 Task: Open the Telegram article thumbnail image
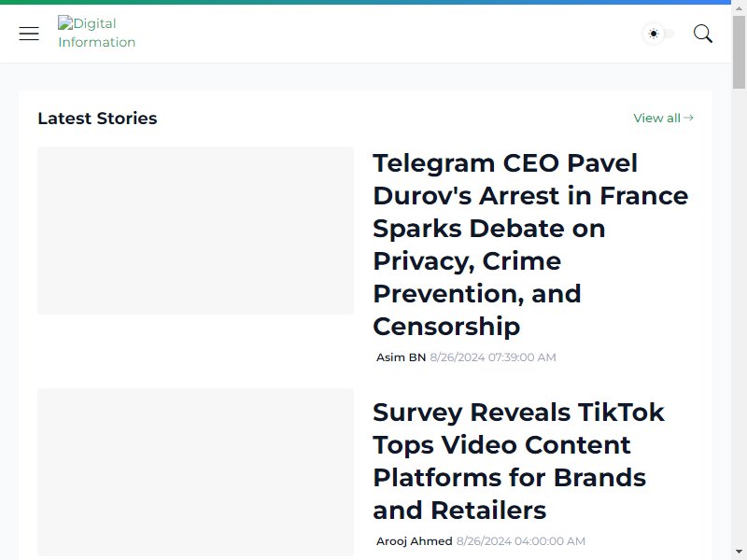coord(195,231)
